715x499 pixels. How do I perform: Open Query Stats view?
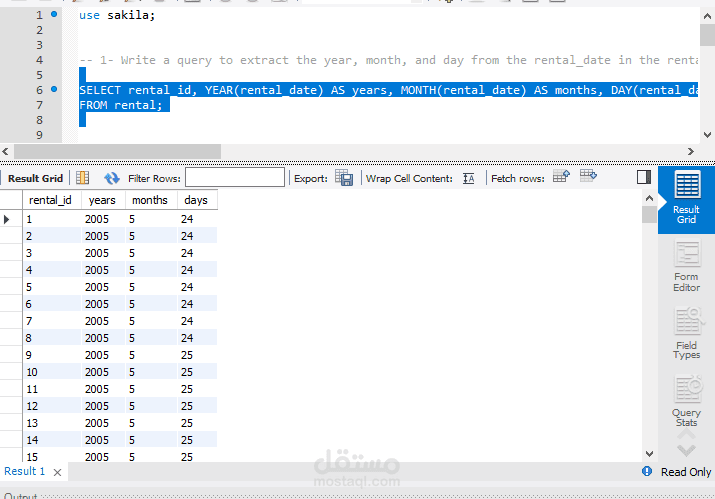point(686,401)
